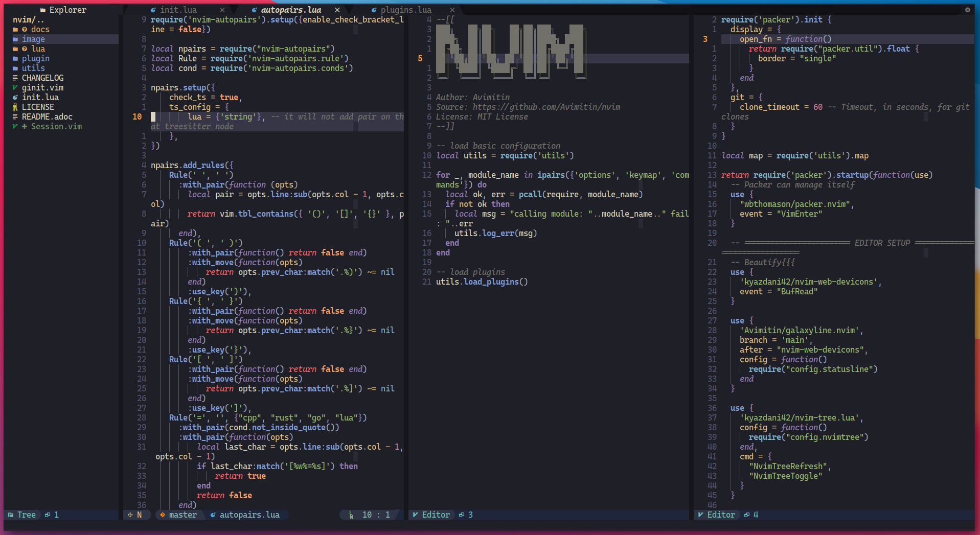Viewport: 980px width, 535px height.
Task: Click the plugin folder icon
Action: coord(15,59)
